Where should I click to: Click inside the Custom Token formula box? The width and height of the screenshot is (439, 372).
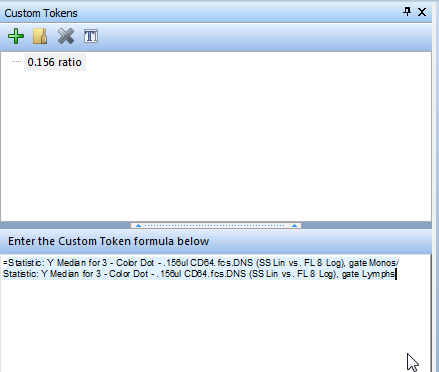[216, 313]
